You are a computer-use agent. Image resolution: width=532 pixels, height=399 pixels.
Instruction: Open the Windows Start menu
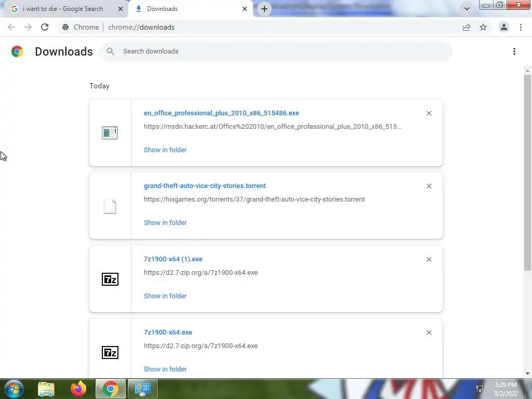point(14,389)
